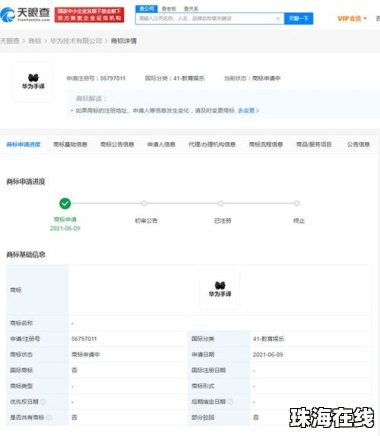Switch to 商标申请进度 tab

pos(23,144)
